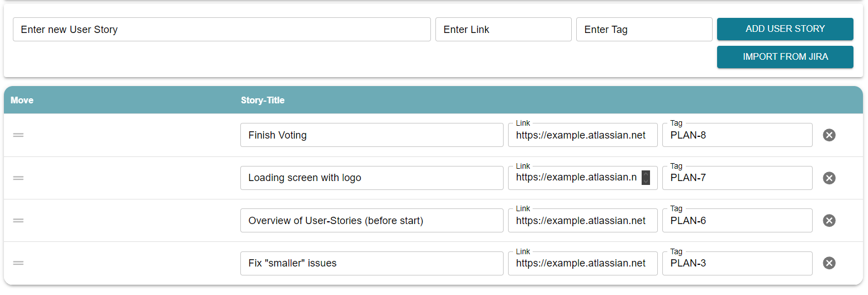
Task: Edit the PLAN-3 tag field
Action: 737,263
